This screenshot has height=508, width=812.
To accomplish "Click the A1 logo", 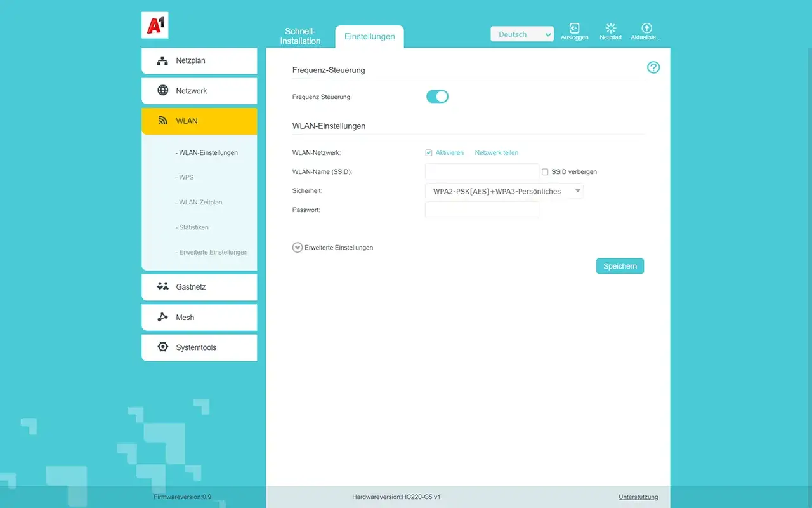I will click(x=155, y=25).
